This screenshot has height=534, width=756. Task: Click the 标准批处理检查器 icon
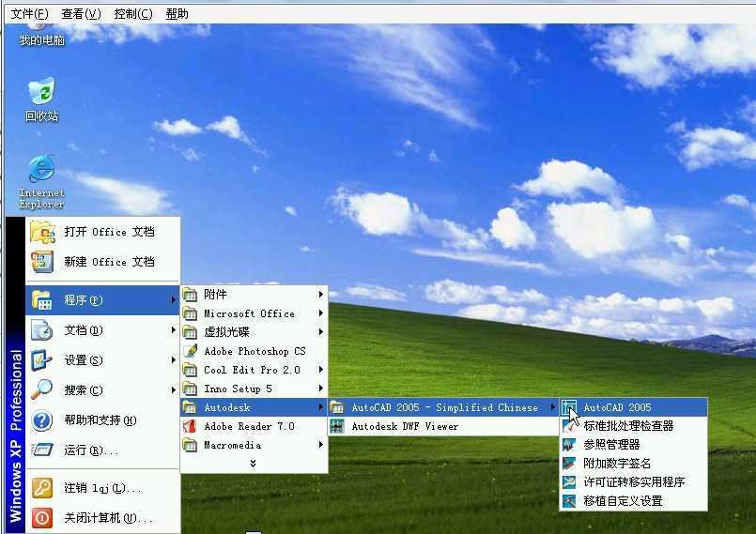point(569,425)
